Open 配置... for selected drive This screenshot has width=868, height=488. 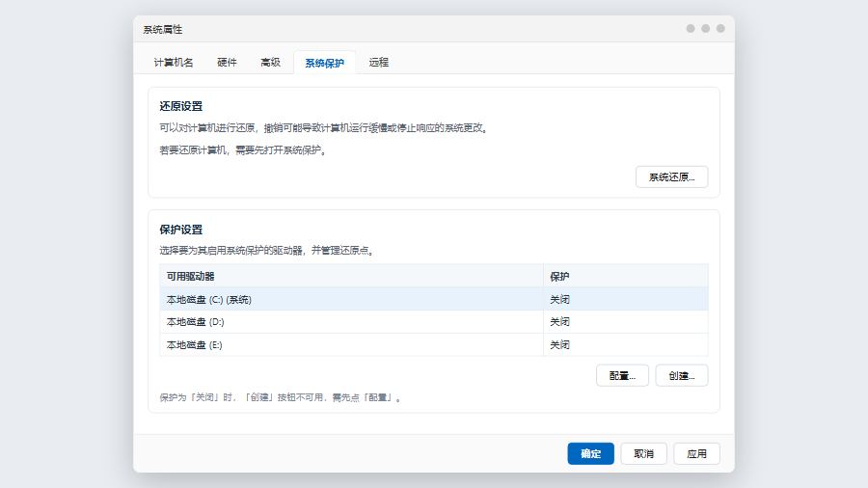pyautogui.click(x=622, y=376)
